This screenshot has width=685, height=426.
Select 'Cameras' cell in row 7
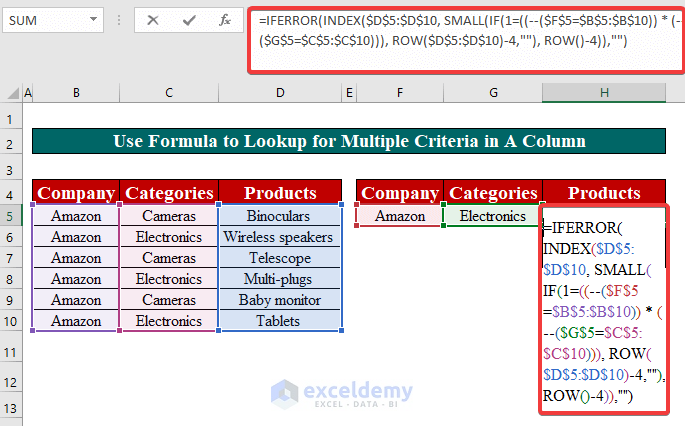pyautogui.click(x=169, y=258)
